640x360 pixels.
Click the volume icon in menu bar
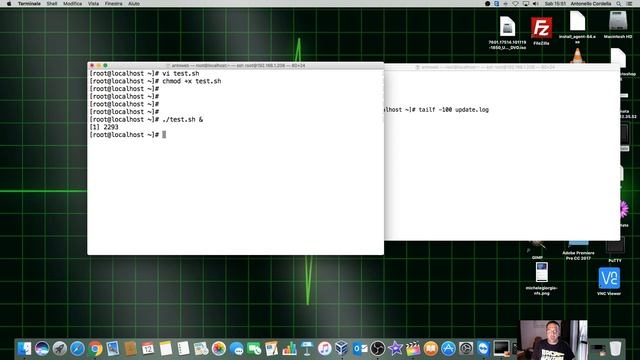pyautogui.click(x=536, y=3)
